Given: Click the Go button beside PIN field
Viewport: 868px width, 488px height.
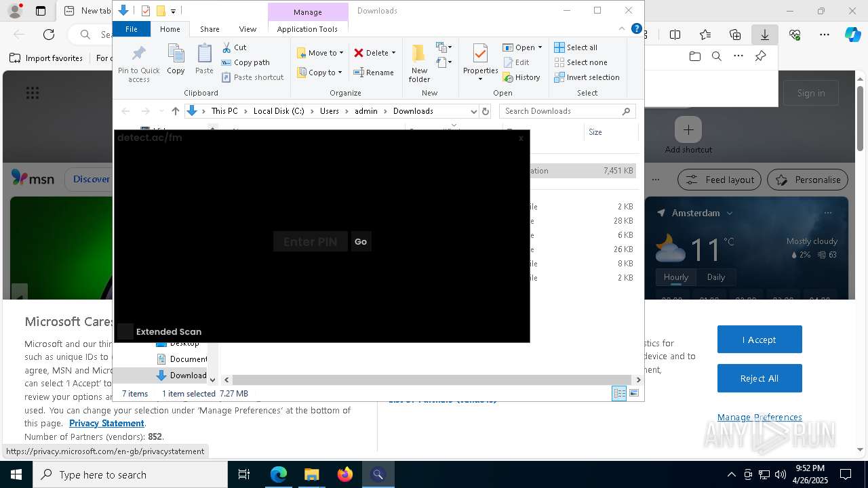Looking at the screenshot, I should tap(361, 241).
